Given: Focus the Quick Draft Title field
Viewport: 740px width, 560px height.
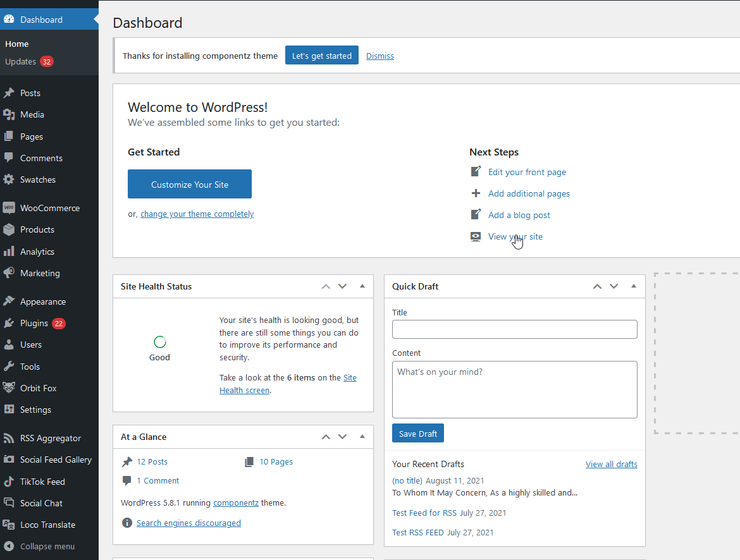Looking at the screenshot, I should [x=514, y=329].
